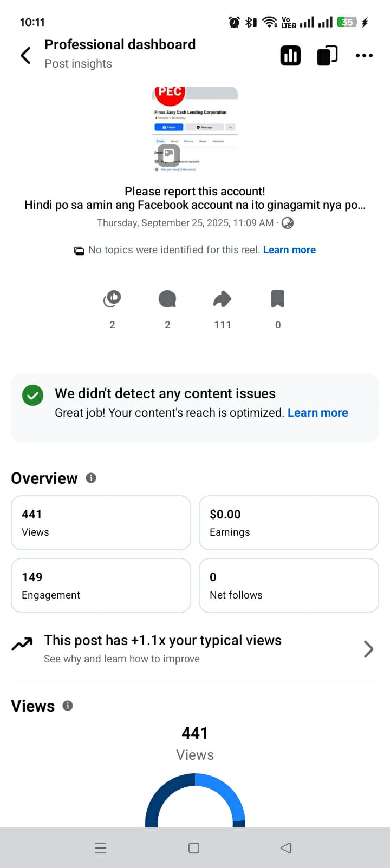Click Learn more about content reach
Viewport: 390px width, 868px height.
317,413
